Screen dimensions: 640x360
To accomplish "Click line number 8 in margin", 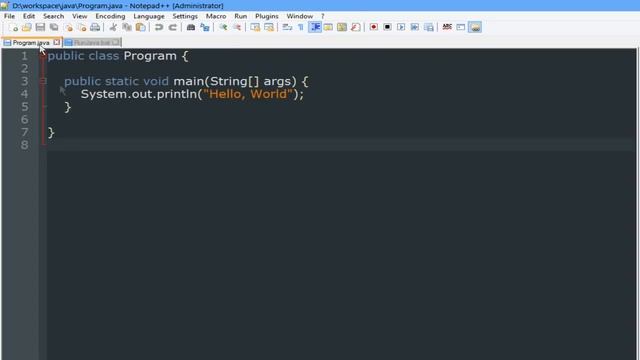I will point(24,145).
